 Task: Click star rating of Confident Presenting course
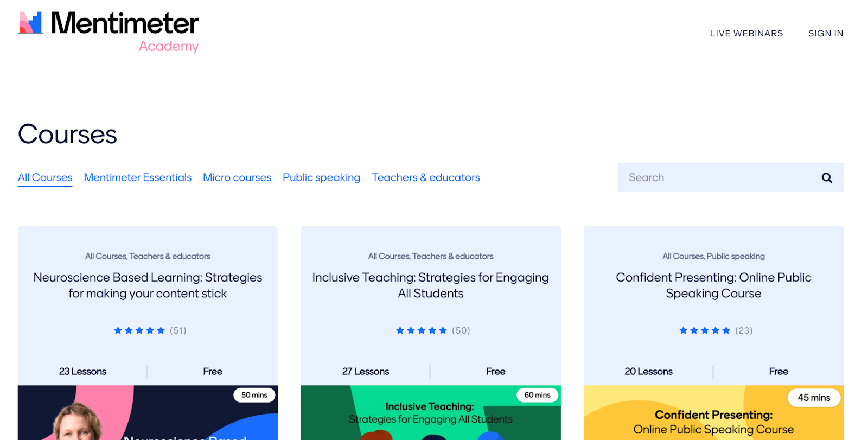click(x=705, y=330)
